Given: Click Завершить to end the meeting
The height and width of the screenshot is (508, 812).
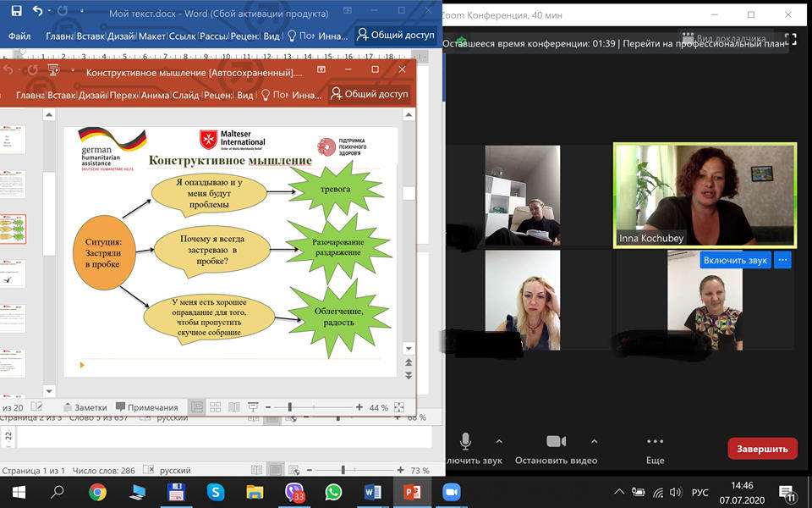Looking at the screenshot, I should (x=762, y=449).
